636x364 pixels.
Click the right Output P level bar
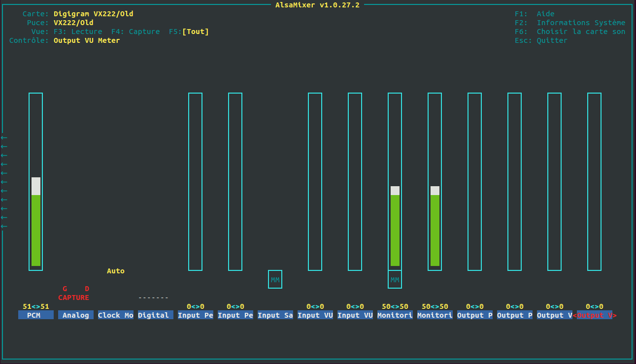click(x=514, y=182)
